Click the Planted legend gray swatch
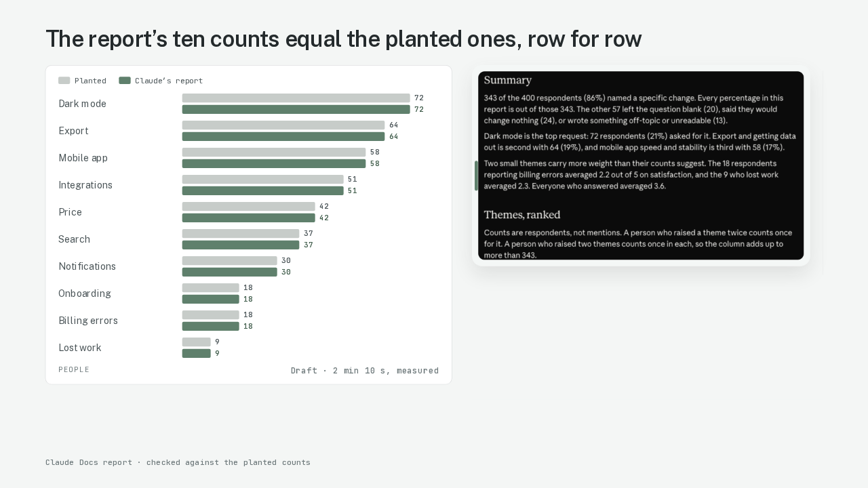The width and height of the screenshot is (868, 488). (x=64, y=81)
